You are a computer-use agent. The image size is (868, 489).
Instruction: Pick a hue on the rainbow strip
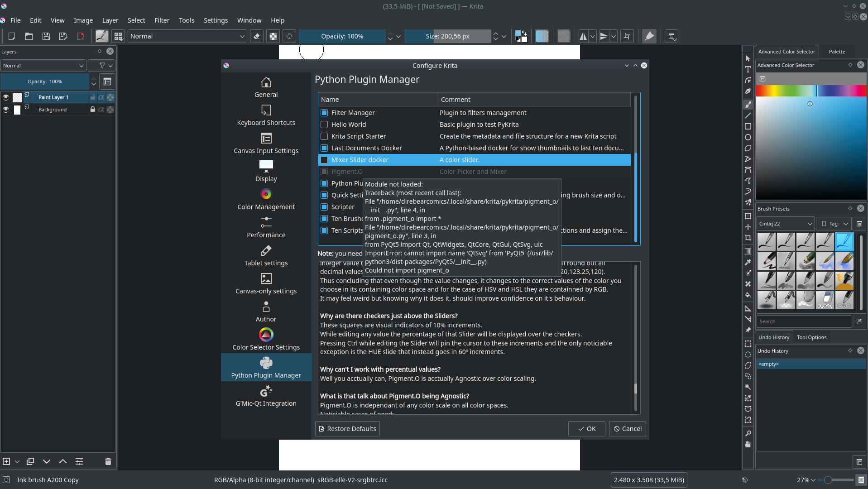click(811, 91)
